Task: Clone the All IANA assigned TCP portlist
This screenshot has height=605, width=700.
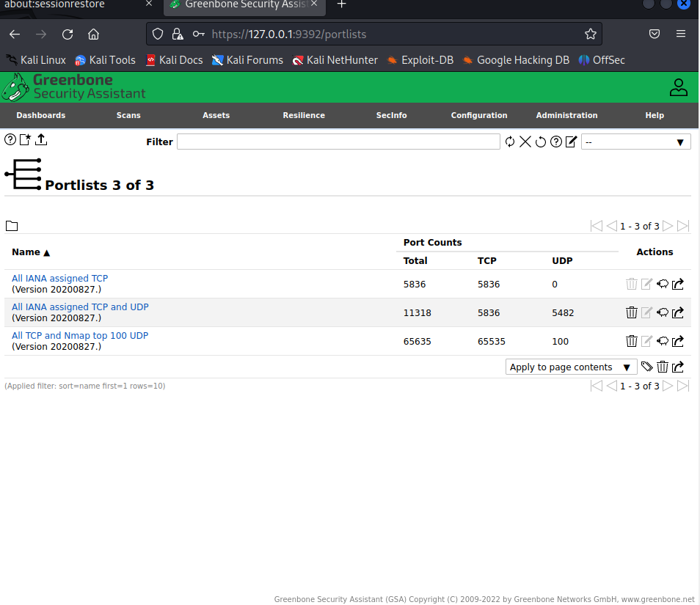Action: 663,284
